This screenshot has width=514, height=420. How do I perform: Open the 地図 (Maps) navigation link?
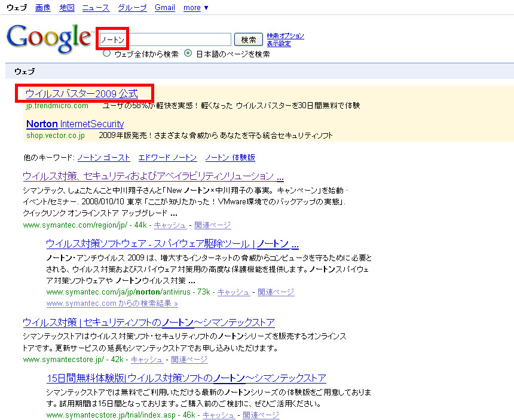(67, 8)
